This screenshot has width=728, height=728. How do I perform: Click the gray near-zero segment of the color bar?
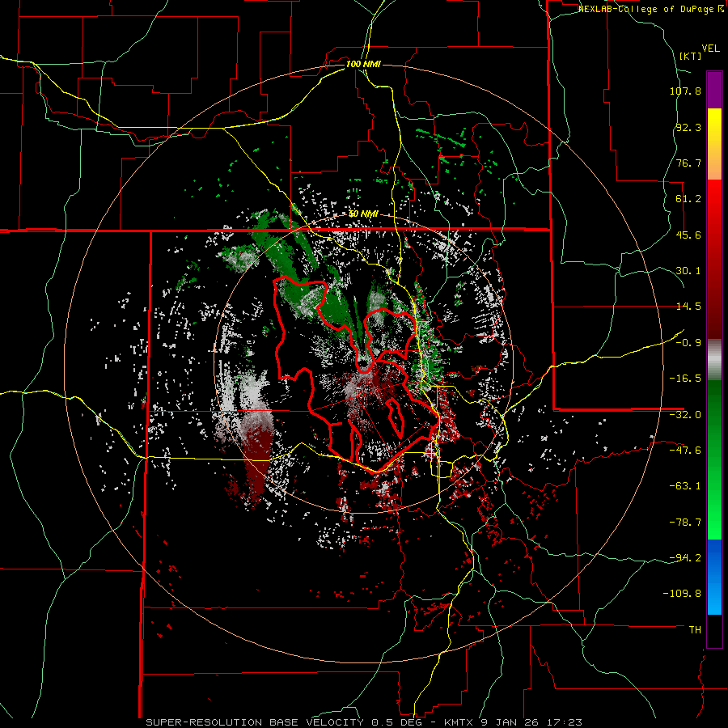tap(714, 360)
